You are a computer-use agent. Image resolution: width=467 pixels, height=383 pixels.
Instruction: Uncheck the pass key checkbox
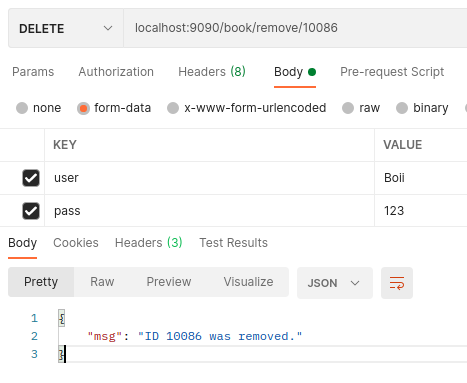(x=31, y=211)
